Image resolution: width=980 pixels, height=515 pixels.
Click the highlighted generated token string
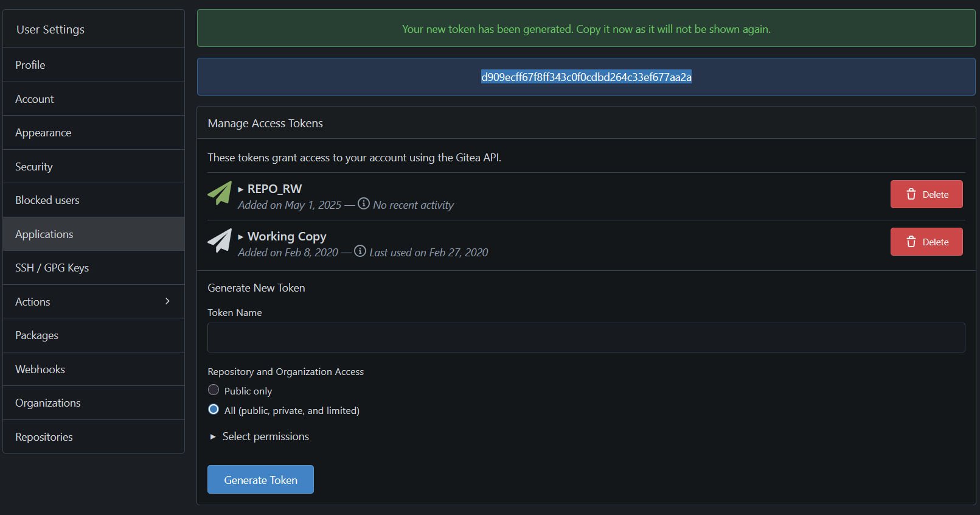coord(586,77)
